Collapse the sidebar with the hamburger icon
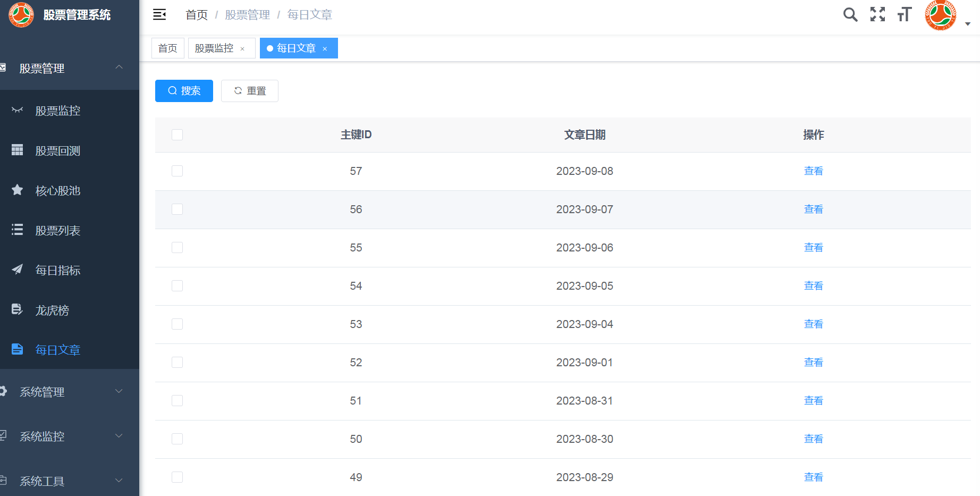 click(x=159, y=15)
